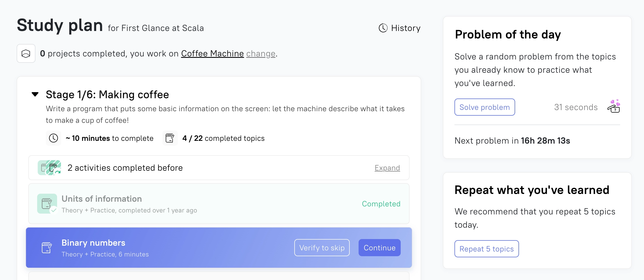Viewport: 644px width, 280px height.
Task: Click the change project link
Action: [x=261, y=53]
